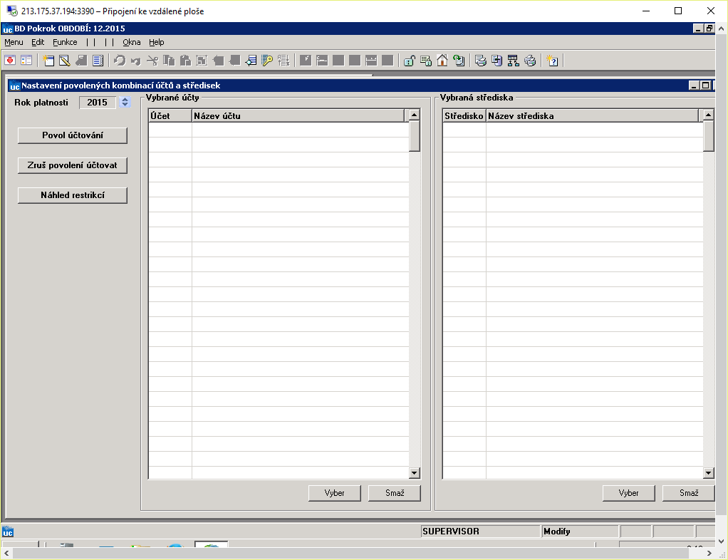Click the Náhled restrikcí button
Screen dimensions: 728x560
73,195
